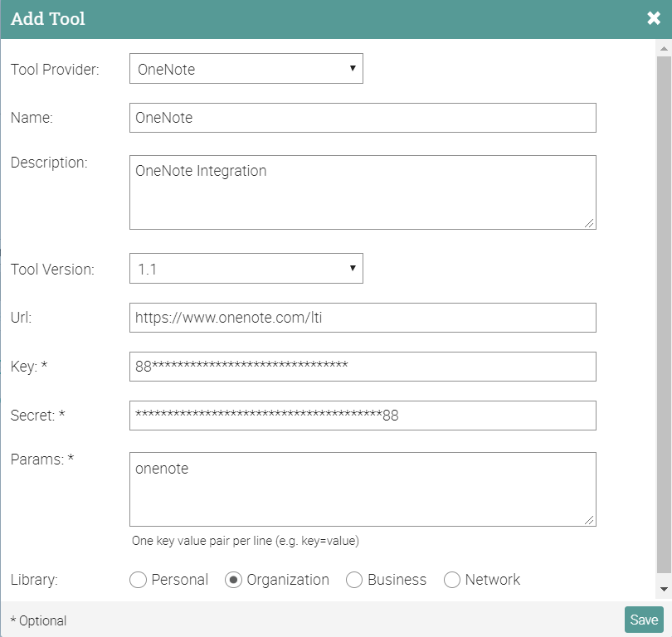Click the 'Tool Provider:' label

tap(55, 70)
